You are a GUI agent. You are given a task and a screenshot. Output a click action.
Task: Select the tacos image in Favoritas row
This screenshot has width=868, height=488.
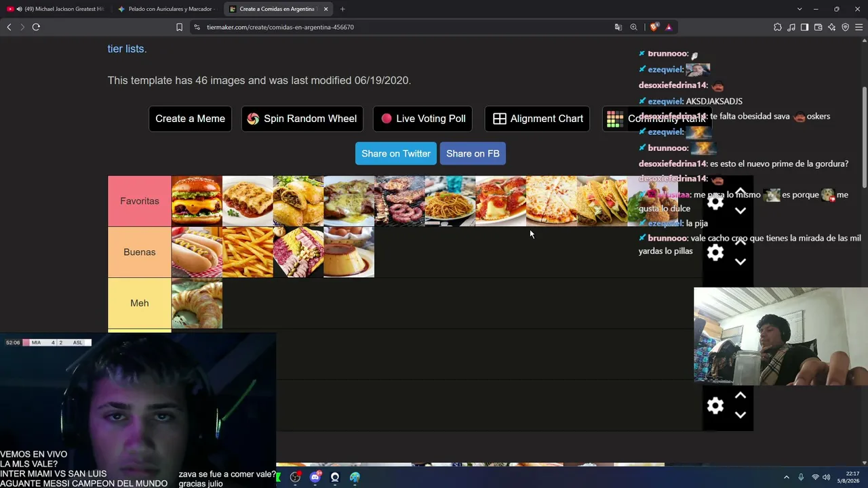602,201
